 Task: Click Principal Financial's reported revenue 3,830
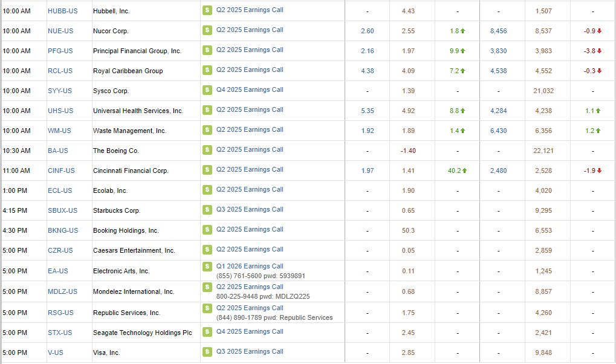click(499, 51)
